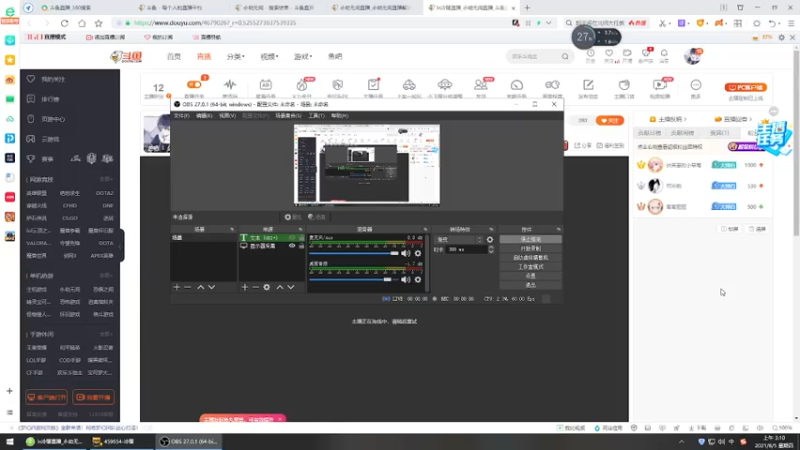Image resolution: width=800 pixels, height=450 pixels.
Task: Click Start Recording in OBS controls
Action: click(x=531, y=248)
